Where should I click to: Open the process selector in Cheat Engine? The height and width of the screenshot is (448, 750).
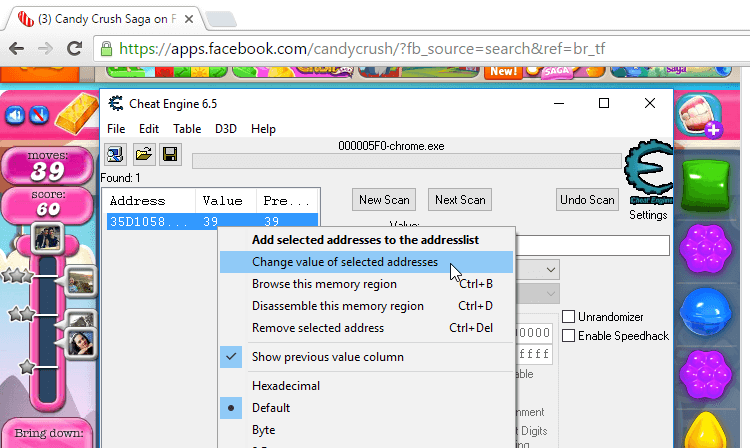(x=116, y=154)
